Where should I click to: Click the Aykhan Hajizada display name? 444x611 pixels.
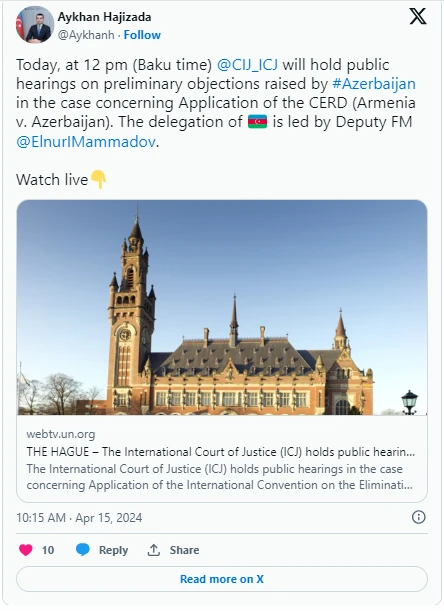click(104, 17)
